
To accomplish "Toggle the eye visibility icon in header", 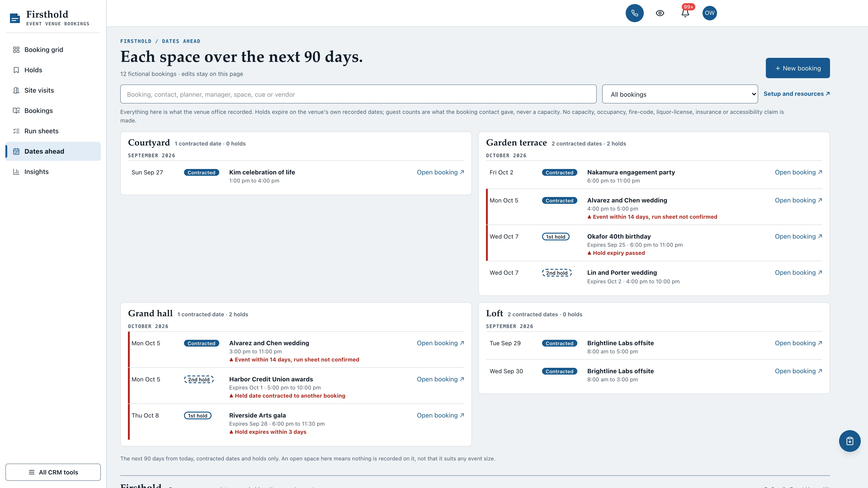I will [x=660, y=13].
